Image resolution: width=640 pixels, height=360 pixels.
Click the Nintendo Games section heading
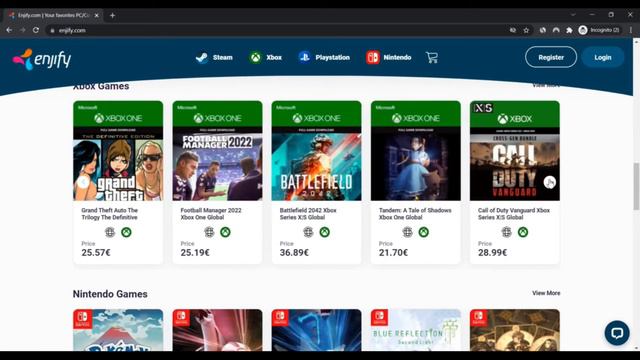tap(110, 294)
